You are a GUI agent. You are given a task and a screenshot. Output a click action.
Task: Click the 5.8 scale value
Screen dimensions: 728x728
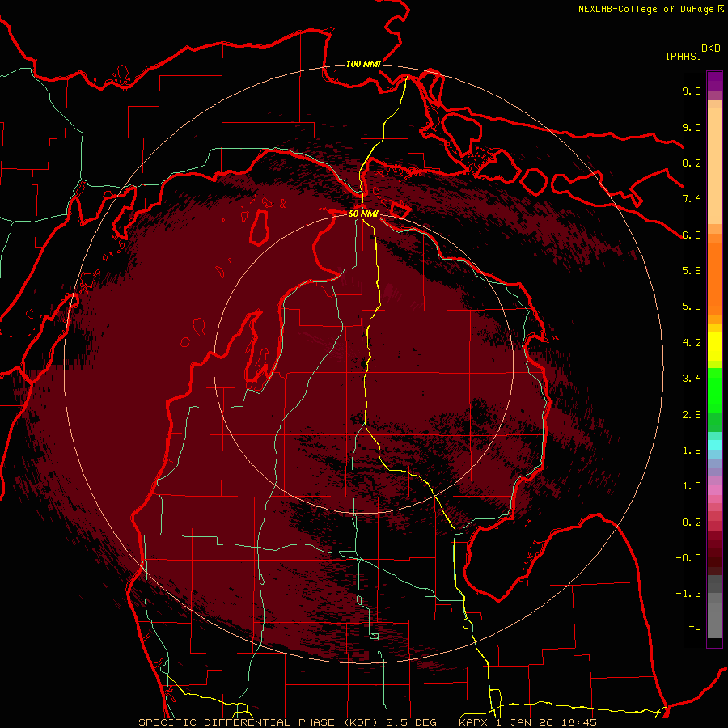click(692, 271)
